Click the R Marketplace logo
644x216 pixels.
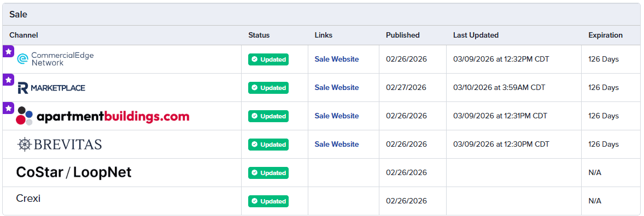pyautogui.click(x=51, y=88)
